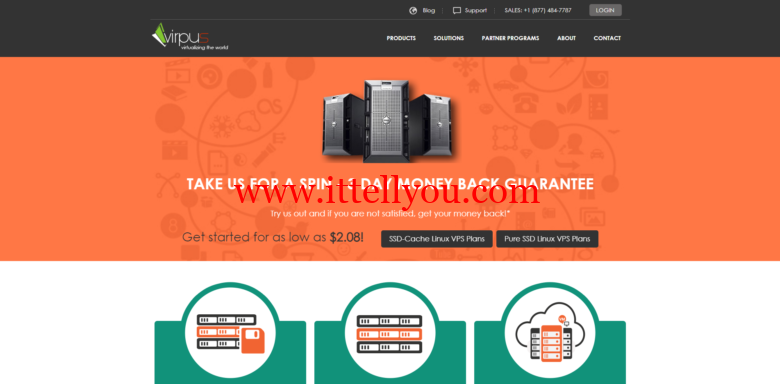Click the $2.08 starting price text
The image size is (780, 384).
(x=346, y=237)
